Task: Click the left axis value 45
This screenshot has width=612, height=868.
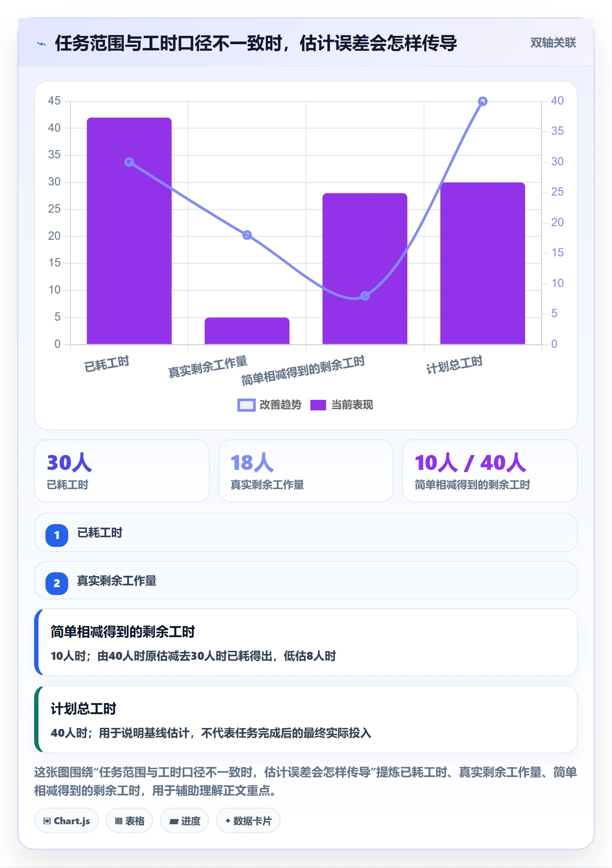Action: (x=54, y=101)
